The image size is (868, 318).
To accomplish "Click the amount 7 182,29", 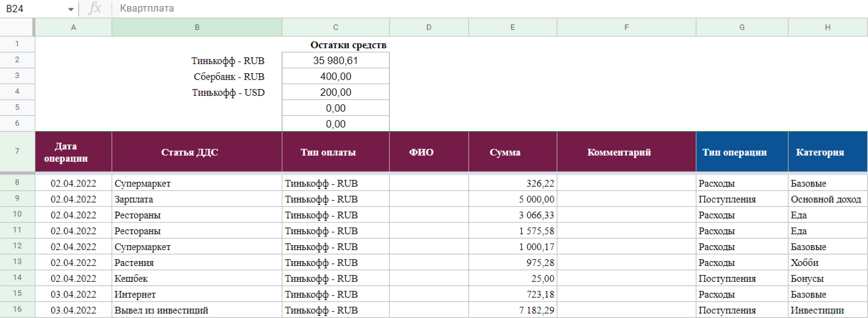I will pyautogui.click(x=512, y=310).
